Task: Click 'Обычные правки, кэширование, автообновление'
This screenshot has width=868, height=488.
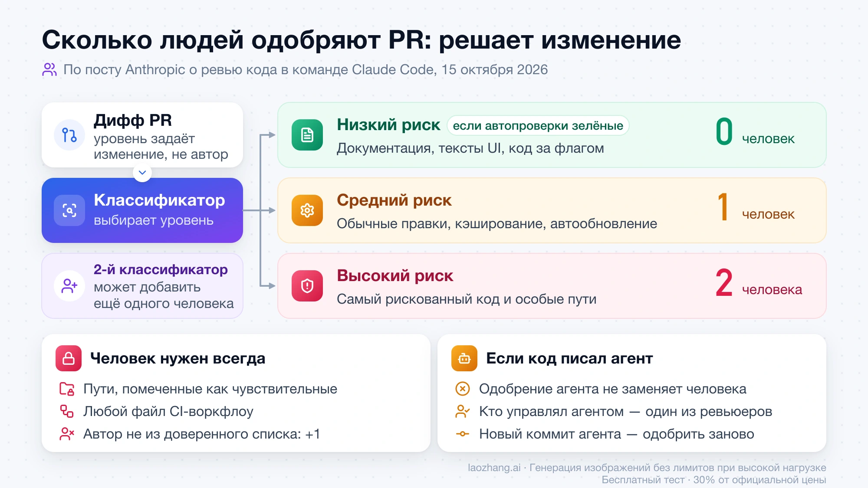Action: (x=497, y=224)
